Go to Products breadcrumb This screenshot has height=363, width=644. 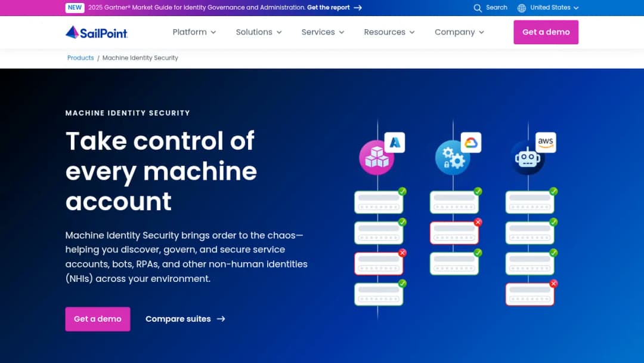[x=80, y=58]
